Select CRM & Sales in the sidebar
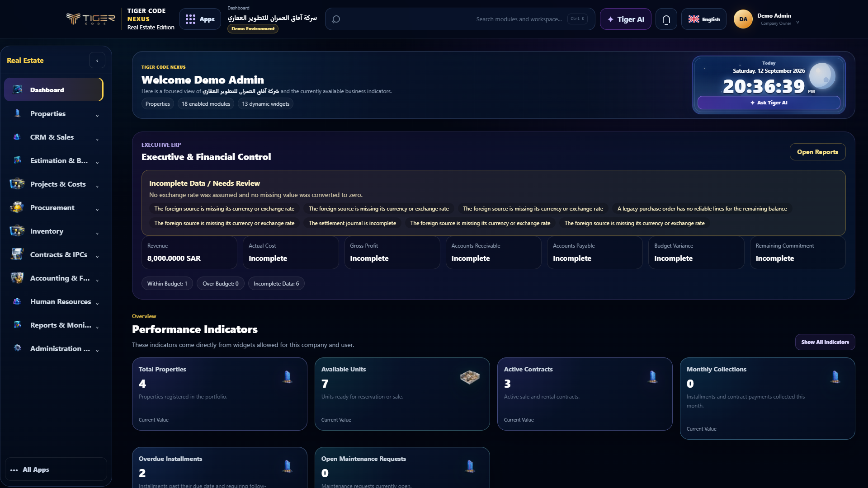Image resolution: width=868 pixels, height=488 pixels. point(54,137)
